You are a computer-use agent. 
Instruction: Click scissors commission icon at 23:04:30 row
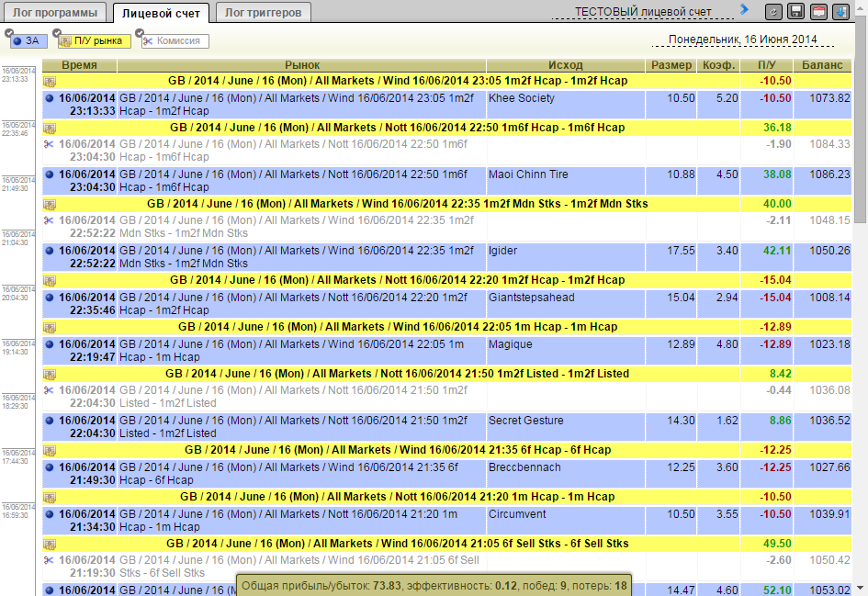(x=49, y=144)
